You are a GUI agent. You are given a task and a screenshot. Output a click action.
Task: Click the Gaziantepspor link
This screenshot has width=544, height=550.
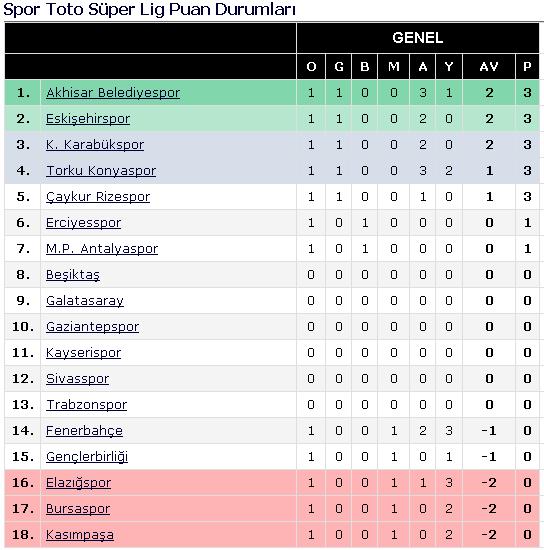point(93,327)
